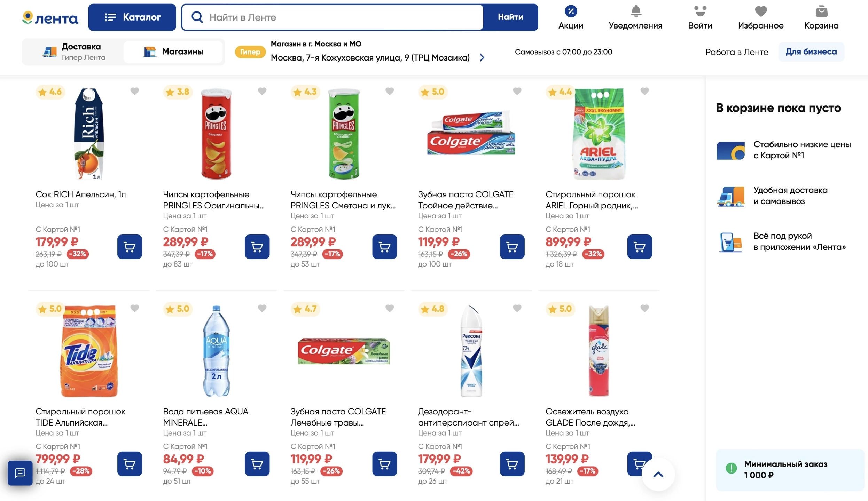Image resolution: width=868 pixels, height=501 pixels.
Task: Add Сок RICH Апельсин to cart
Action: pyautogui.click(x=130, y=247)
